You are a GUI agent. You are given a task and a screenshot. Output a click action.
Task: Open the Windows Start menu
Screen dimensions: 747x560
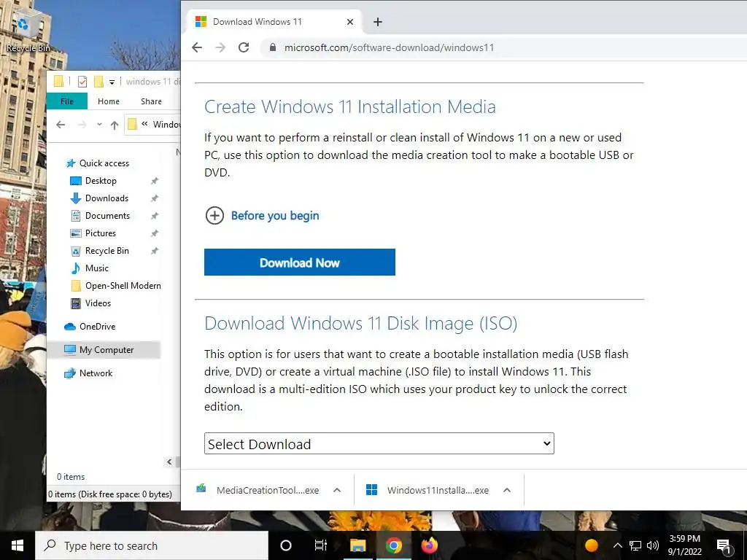click(18, 545)
